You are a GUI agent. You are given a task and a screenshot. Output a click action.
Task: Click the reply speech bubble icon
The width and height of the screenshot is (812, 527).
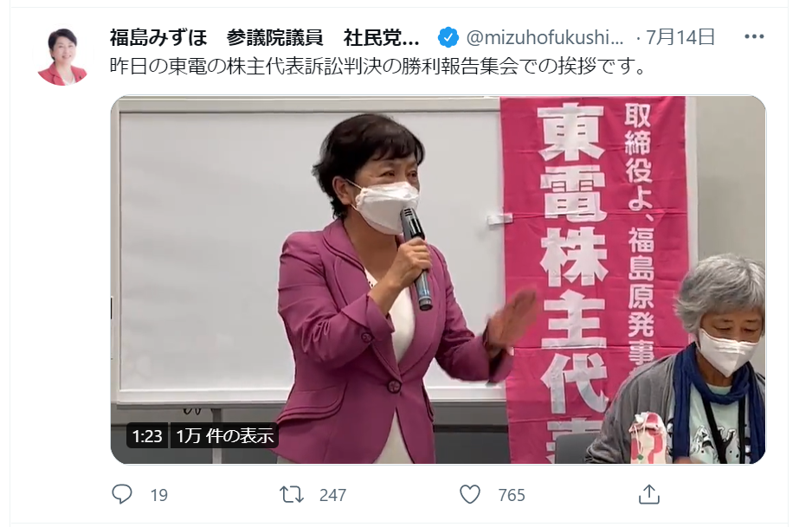(122, 494)
